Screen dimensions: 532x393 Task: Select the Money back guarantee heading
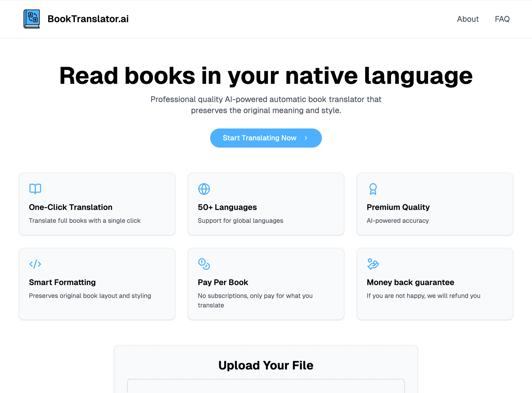pyautogui.click(x=410, y=282)
